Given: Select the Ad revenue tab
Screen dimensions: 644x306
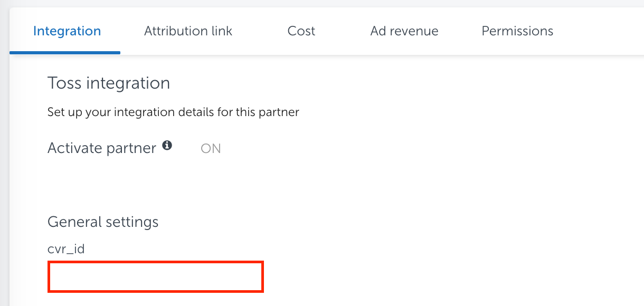Looking at the screenshot, I should [404, 31].
